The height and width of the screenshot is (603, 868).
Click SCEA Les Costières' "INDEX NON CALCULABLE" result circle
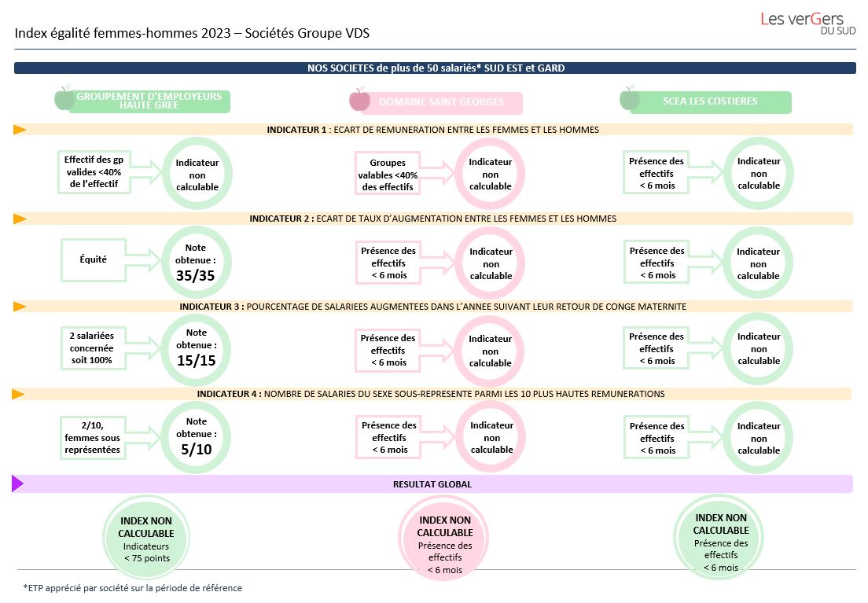tap(719, 537)
